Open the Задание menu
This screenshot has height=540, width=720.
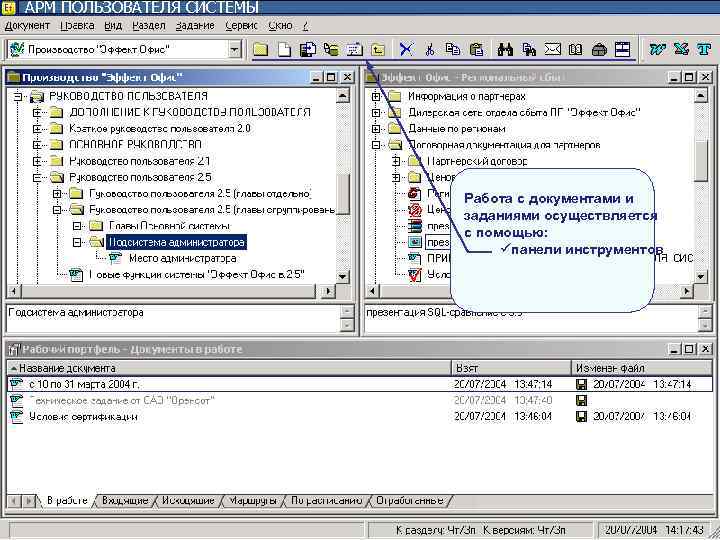point(195,26)
